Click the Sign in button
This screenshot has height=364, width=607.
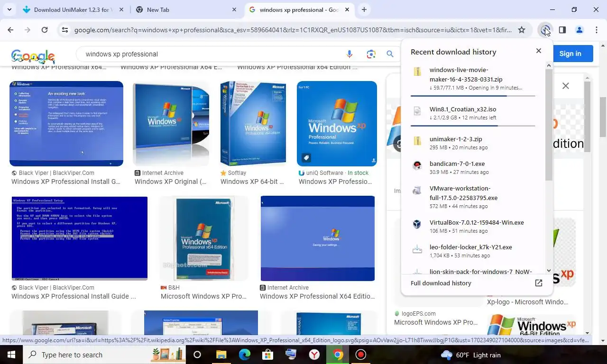570,54
